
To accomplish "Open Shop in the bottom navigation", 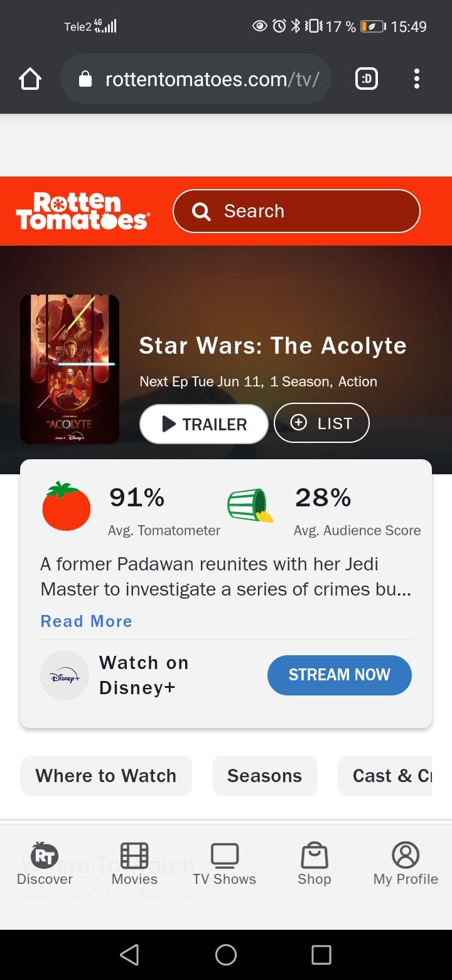I will pos(315,864).
